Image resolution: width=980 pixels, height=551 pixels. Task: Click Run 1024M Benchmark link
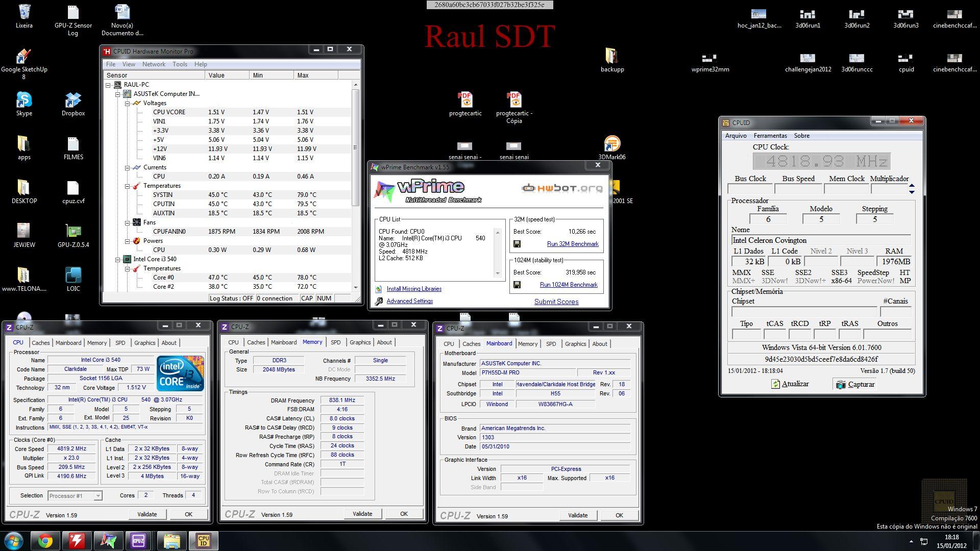[569, 285]
